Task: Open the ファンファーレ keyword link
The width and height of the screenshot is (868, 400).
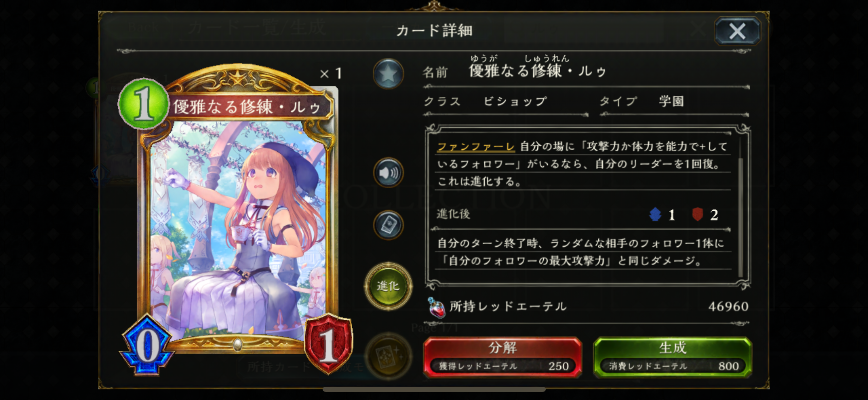Action: click(x=476, y=147)
